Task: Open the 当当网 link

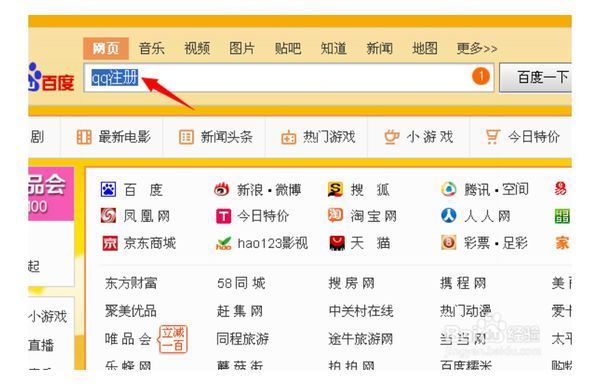Action: [463, 339]
